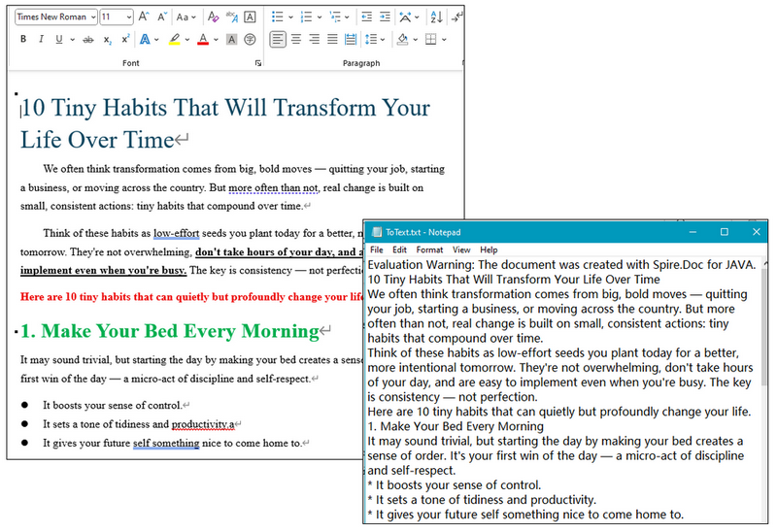Click the Bullets list icon

click(277, 17)
